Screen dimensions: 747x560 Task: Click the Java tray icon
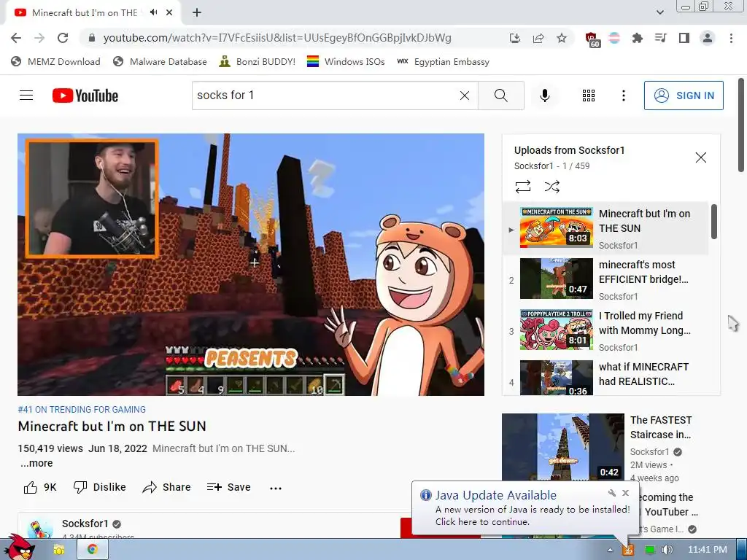pyautogui.click(x=628, y=550)
